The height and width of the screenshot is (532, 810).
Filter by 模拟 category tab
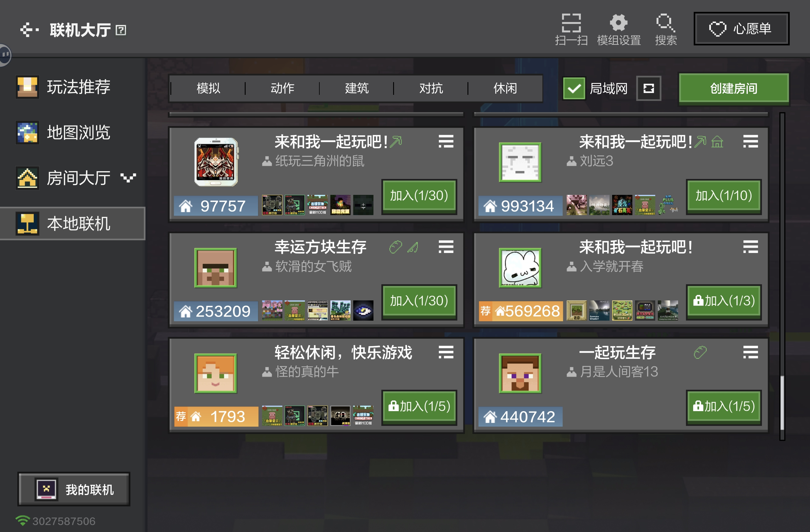click(208, 88)
